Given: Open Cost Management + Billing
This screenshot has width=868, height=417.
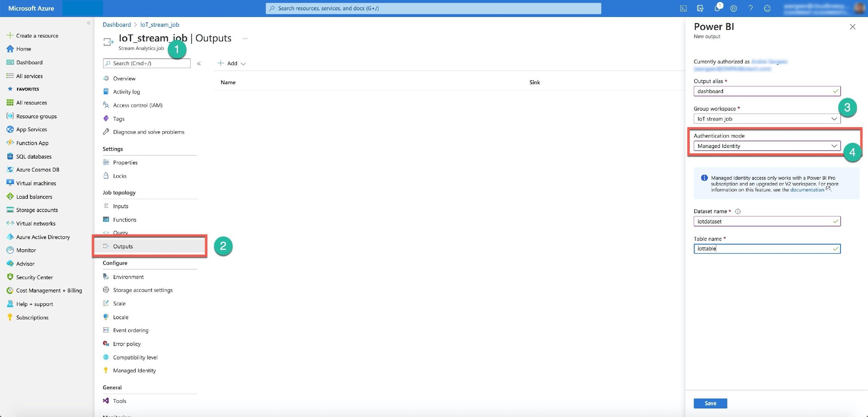Looking at the screenshot, I should (x=44, y=291).
